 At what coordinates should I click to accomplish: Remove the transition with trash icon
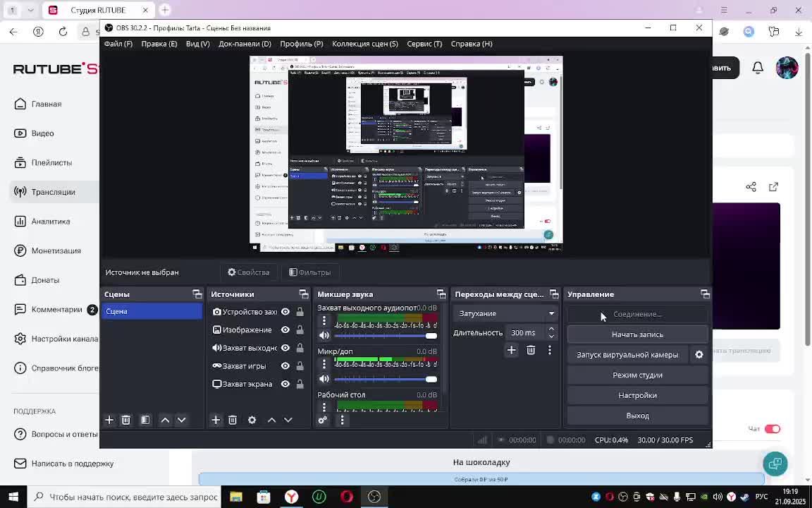pos(531,351)
